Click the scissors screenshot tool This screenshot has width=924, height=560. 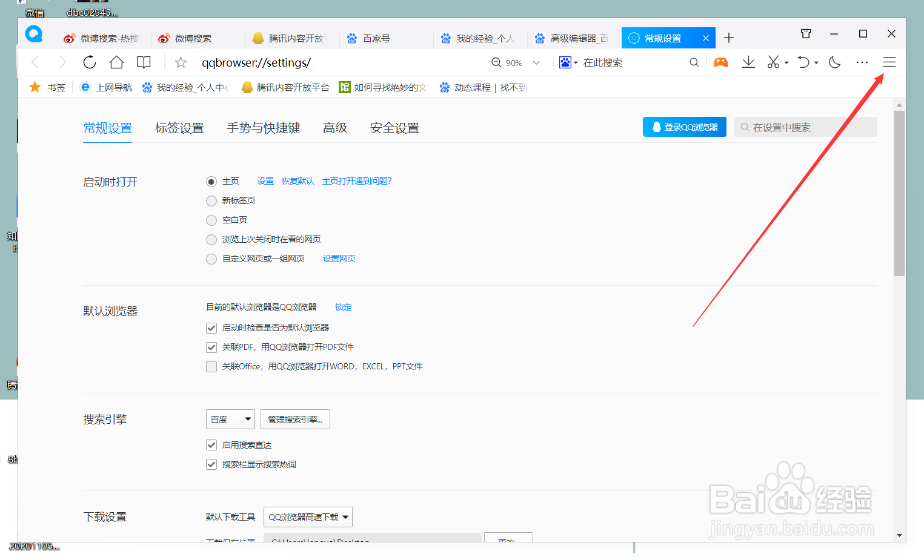[x=773, y=62]
